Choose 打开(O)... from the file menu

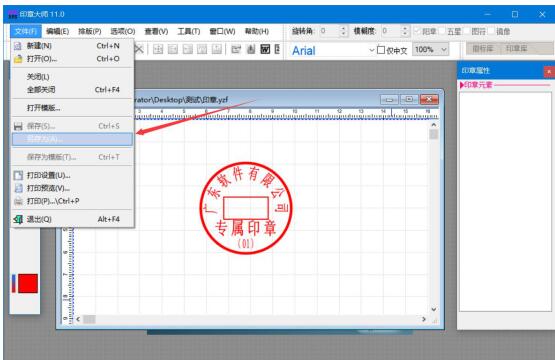click(73, 58)
